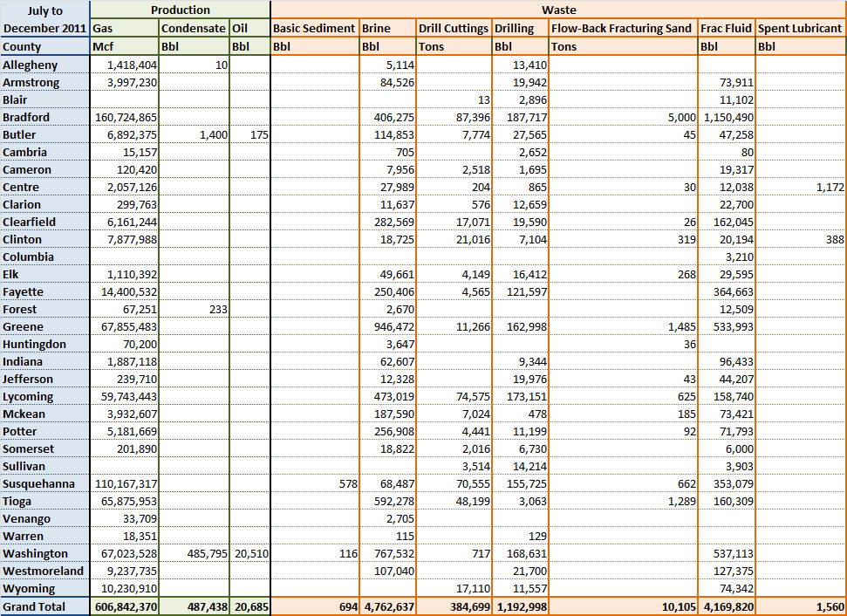Viewport: 847px width, 616px height.
Task: Select the Mckean county row label
Action: (44, 414)
